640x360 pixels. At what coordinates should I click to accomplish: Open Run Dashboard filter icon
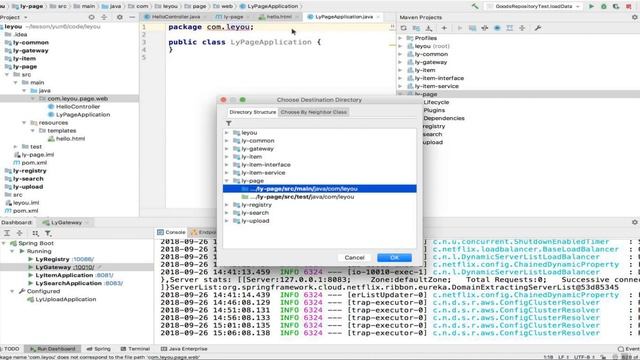[x=48, y=233]
